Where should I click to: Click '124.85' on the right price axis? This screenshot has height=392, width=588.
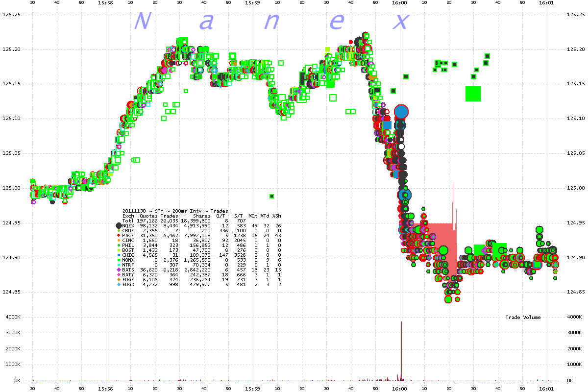(x=575, y=292)
